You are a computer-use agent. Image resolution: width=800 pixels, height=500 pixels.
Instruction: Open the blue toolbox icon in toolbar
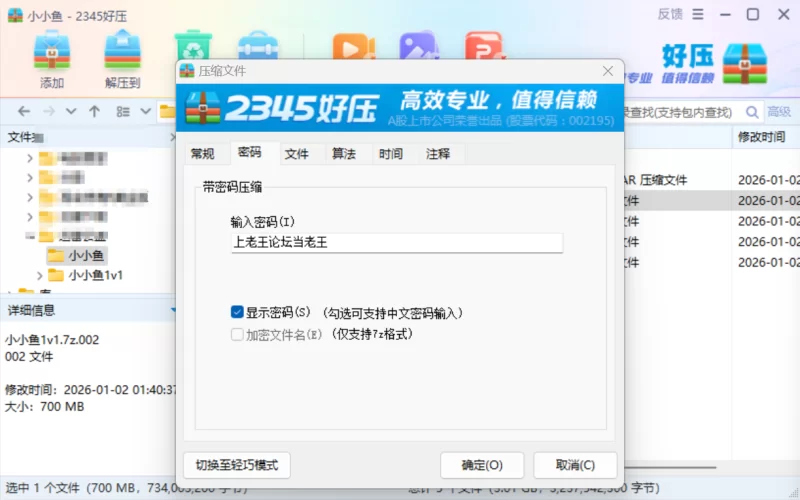pos(258,47)
